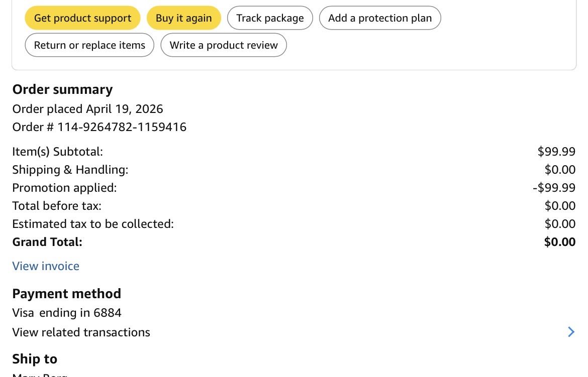Click the Item(s) Subtotal $99.99 value

[x=556, y=152]
